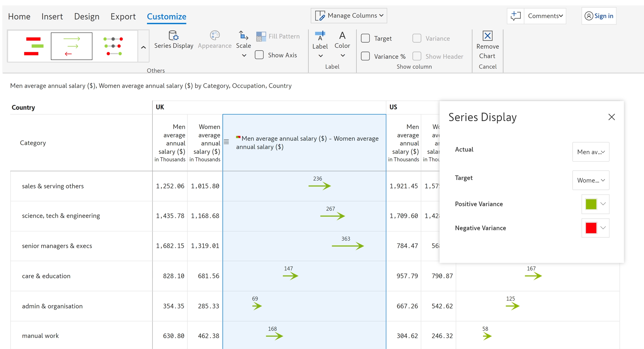
Task: Switch to the Design tab
Action: click(x=87, y=16)
